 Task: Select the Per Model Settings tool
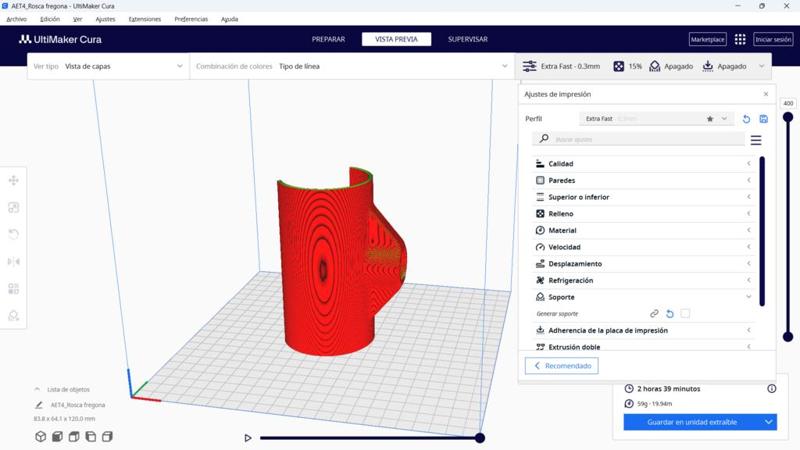tap(14, 288)
